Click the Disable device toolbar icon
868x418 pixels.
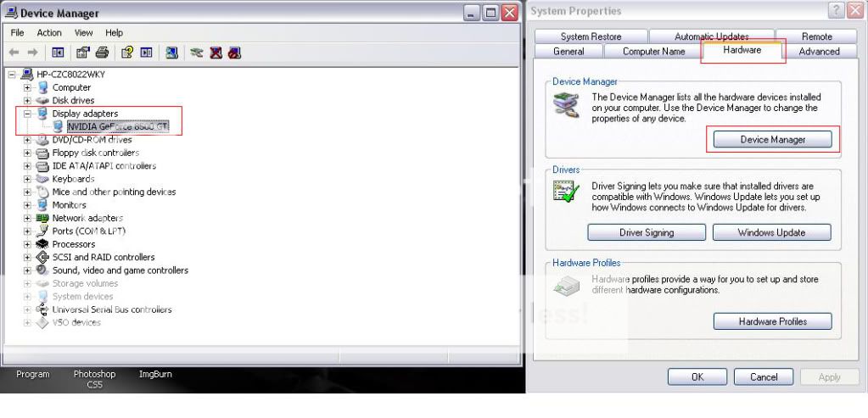tap(234, 53)
